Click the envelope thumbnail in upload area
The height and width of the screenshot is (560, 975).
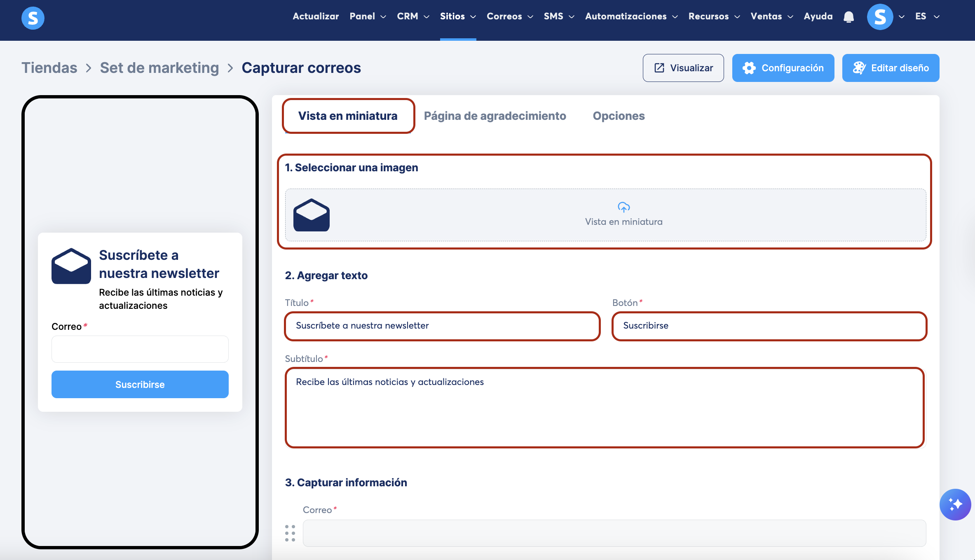[312, 215]
